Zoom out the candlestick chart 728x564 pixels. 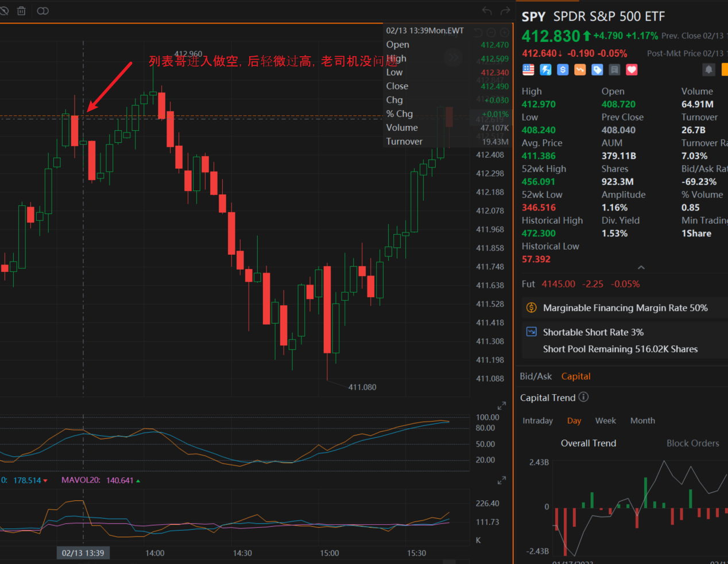pos(491,33)
